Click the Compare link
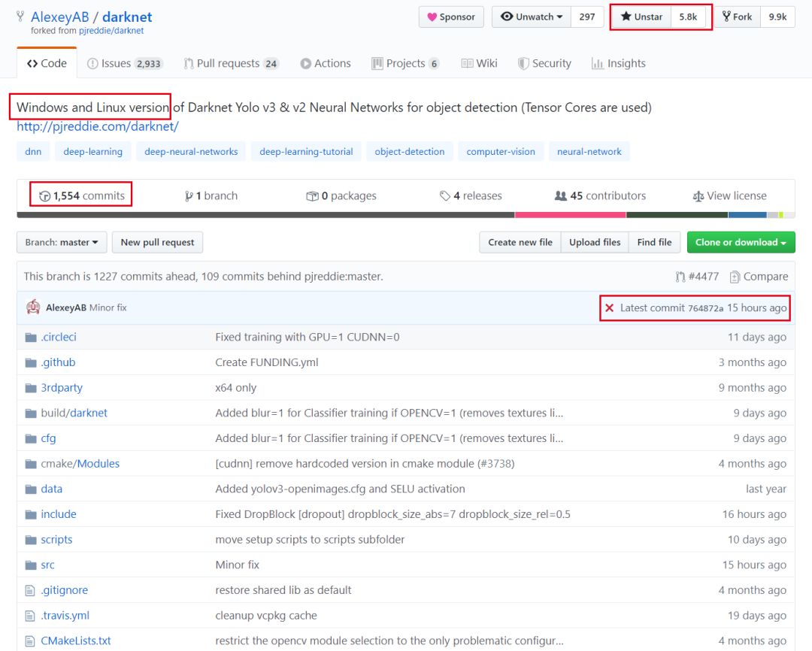 coord(759,277)
